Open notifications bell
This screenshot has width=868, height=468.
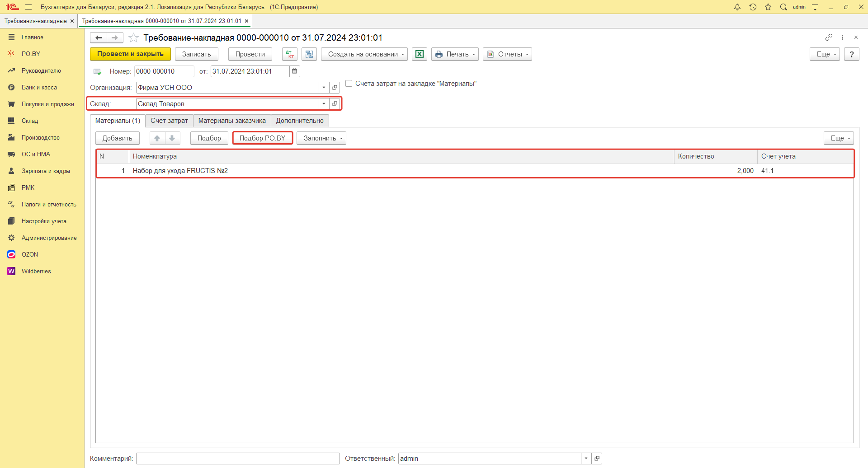(x=737, y=7)
